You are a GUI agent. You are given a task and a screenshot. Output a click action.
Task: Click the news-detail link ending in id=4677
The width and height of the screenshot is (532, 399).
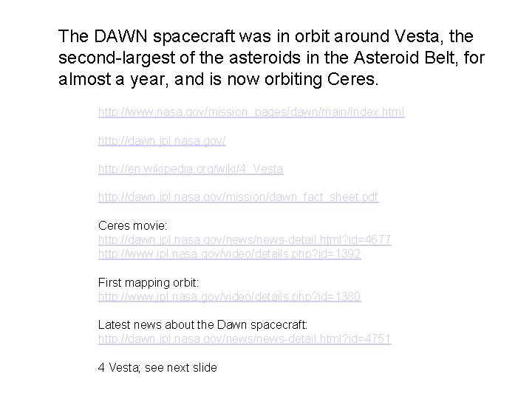coord(245,240)
